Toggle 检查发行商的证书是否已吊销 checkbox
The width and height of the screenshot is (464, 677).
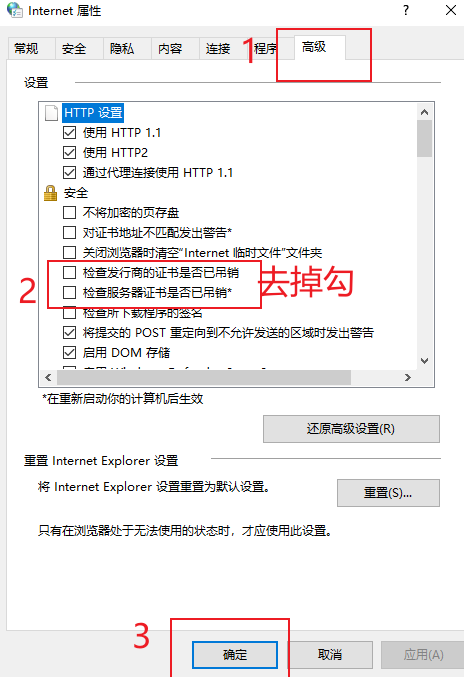click(69, 272)
